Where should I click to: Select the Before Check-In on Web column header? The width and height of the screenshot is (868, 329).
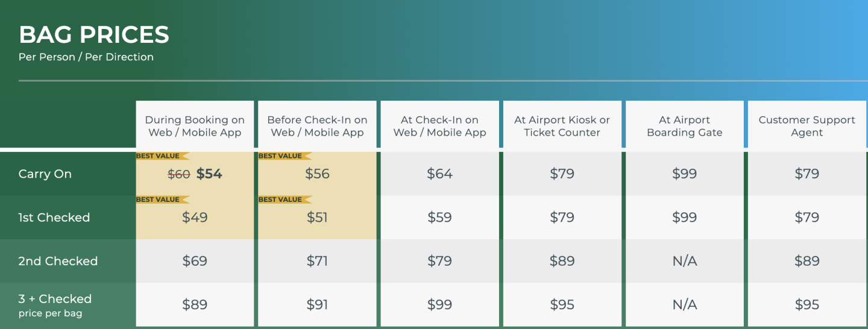tap(317, 126)
